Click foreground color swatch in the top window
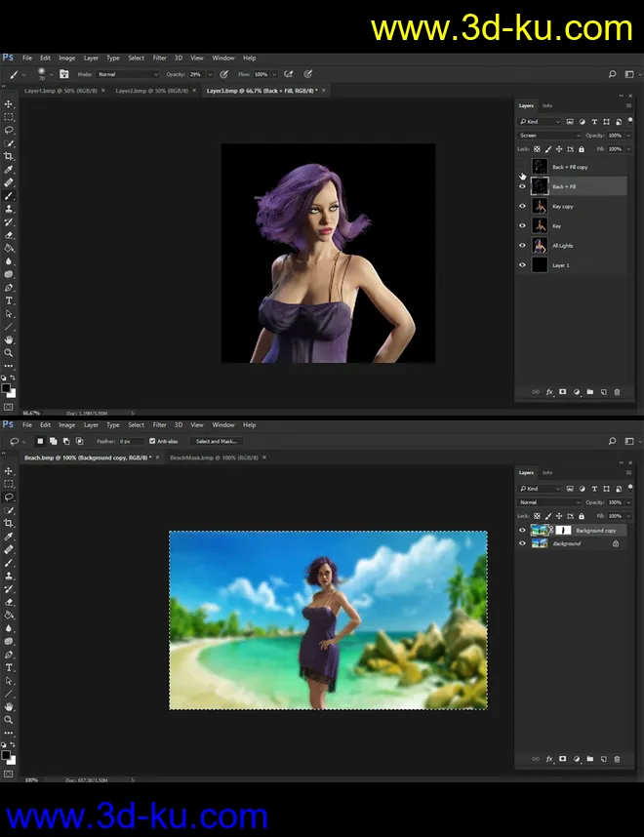Viewport: 644px width, 837px height. pyautogui.click(x=7, y=387)
